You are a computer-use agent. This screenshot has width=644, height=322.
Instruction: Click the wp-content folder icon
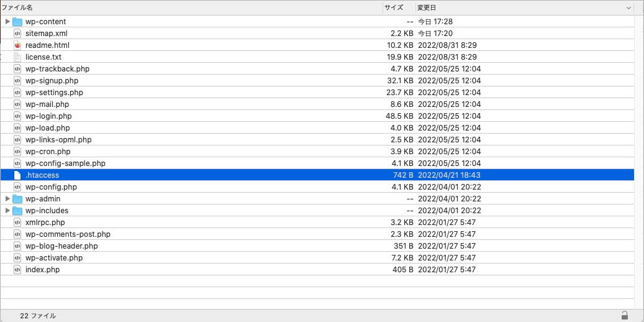pos(17,21)
